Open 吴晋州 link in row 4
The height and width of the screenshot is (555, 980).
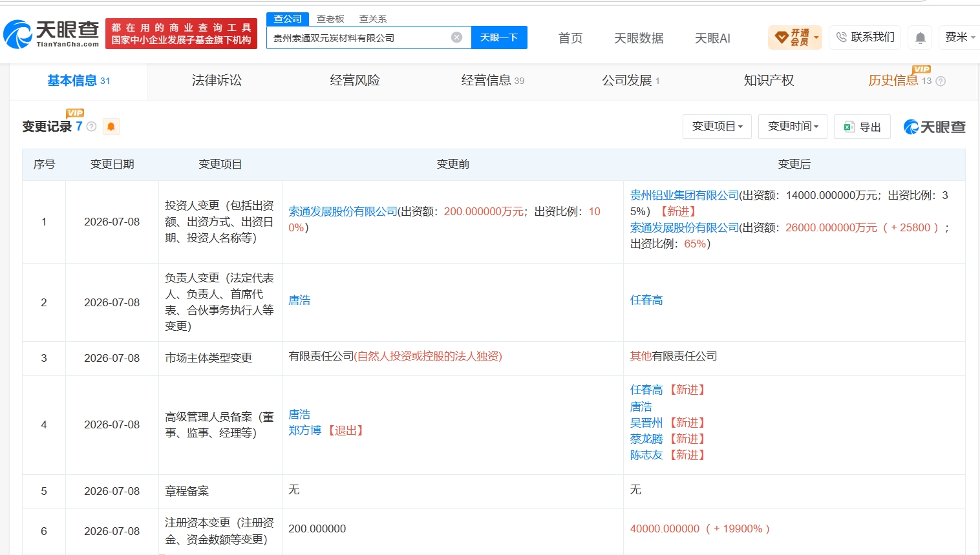click(x=646, y=423)
